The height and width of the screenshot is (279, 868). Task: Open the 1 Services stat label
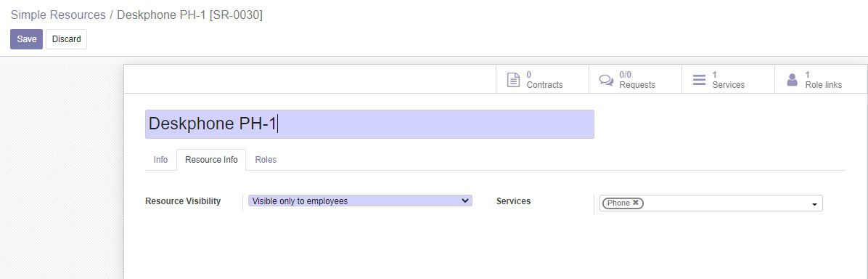click(x=728, y=80)
